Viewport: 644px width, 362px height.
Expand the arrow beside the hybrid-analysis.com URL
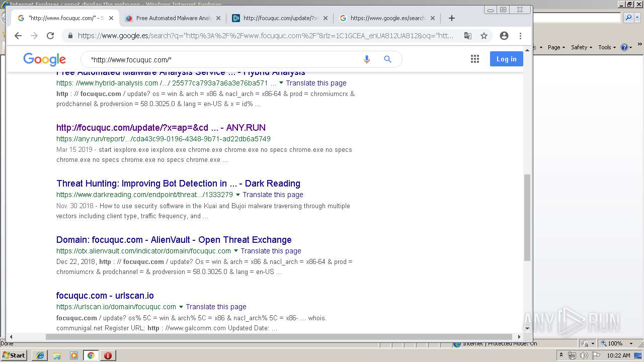click(281, 83)
